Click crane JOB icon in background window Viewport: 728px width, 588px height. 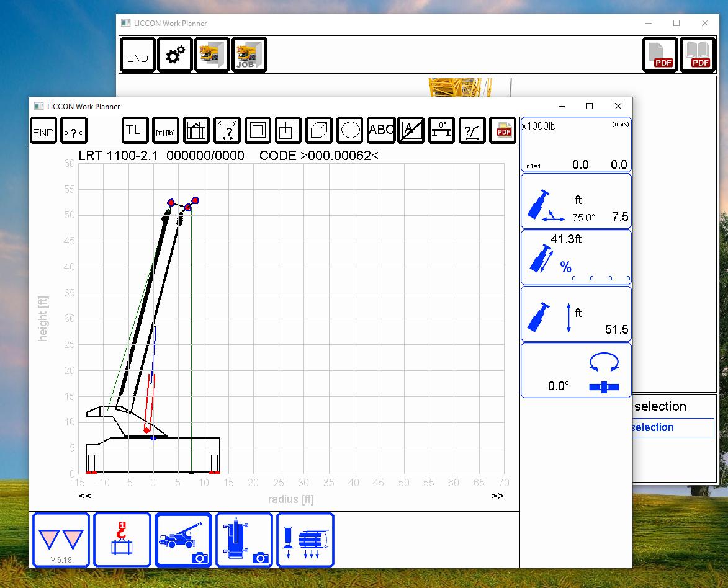click(x=249, y=55)
